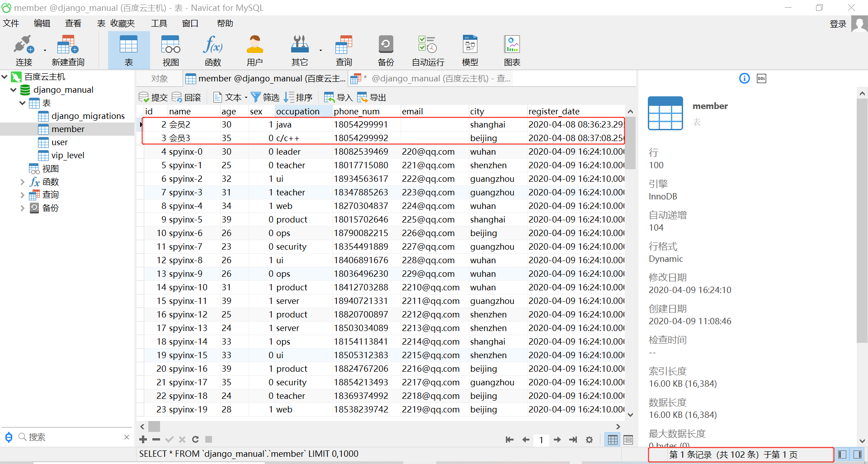Open the 自动运行 automation icon
Image resolution: width=868 pixels, height=464 pixels.
click(x=428, y=50)
